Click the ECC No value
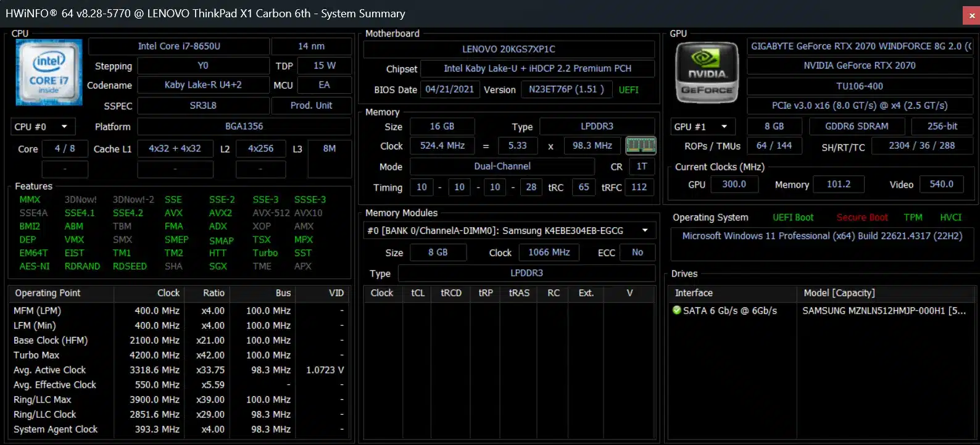Screen dimensions: 980x445 (x=637, y=252)
